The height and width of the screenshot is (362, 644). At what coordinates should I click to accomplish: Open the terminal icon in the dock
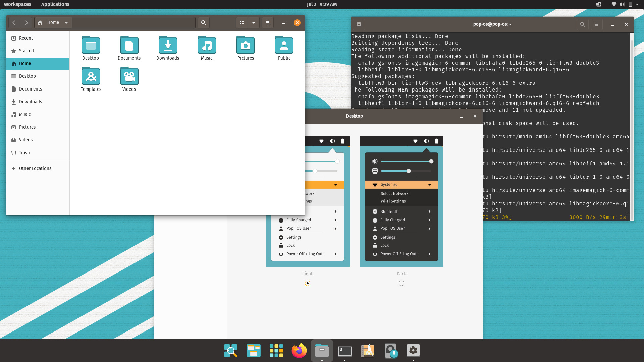tap(345, 350)
